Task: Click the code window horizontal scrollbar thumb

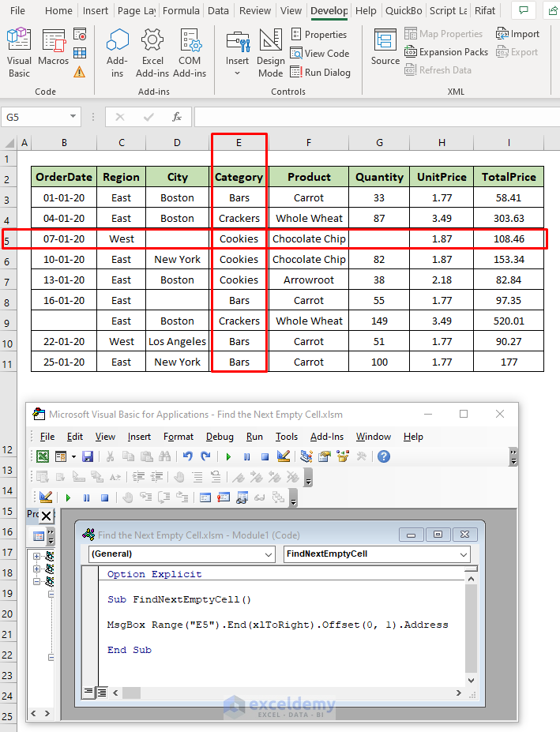Action: pos(131,693)
